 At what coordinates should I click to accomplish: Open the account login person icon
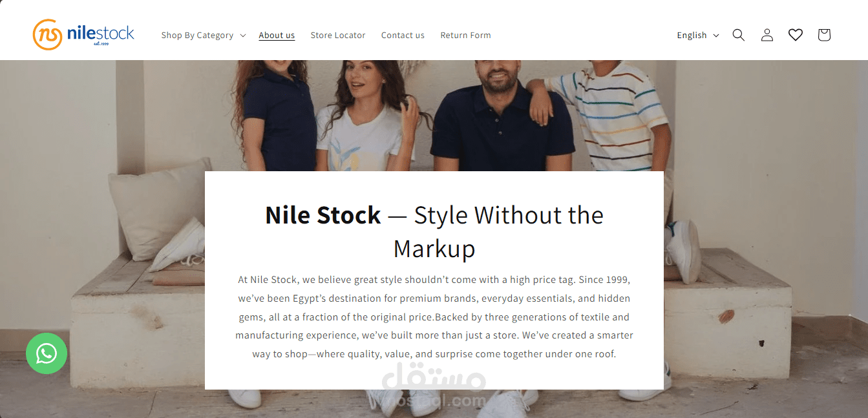click(767, 35)
